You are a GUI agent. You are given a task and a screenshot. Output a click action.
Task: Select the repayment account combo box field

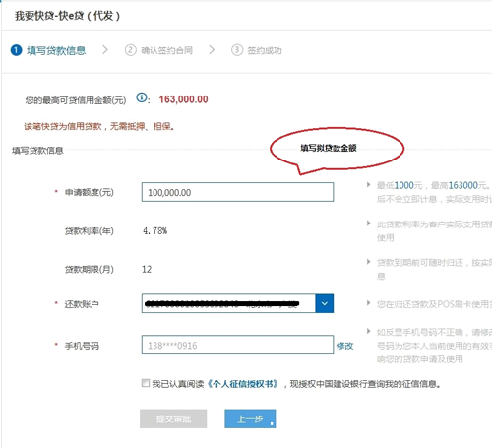point(237,303)
